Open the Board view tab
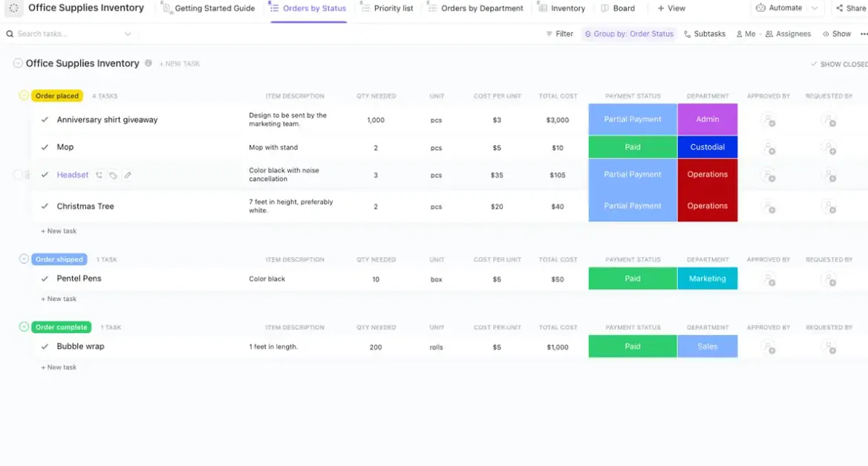Viewport: 868px width, 466px height. (x=618, y=8)
